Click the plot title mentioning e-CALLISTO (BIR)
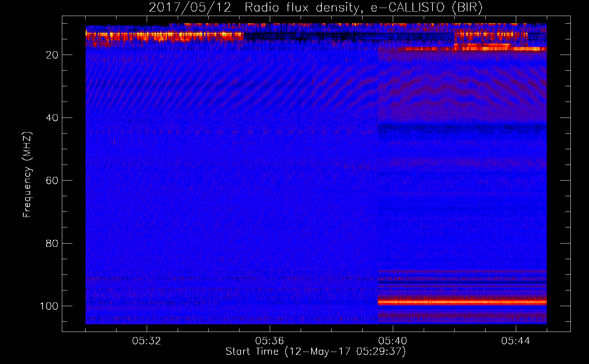Viewport: 589px width, 364px height. [316, 8]
